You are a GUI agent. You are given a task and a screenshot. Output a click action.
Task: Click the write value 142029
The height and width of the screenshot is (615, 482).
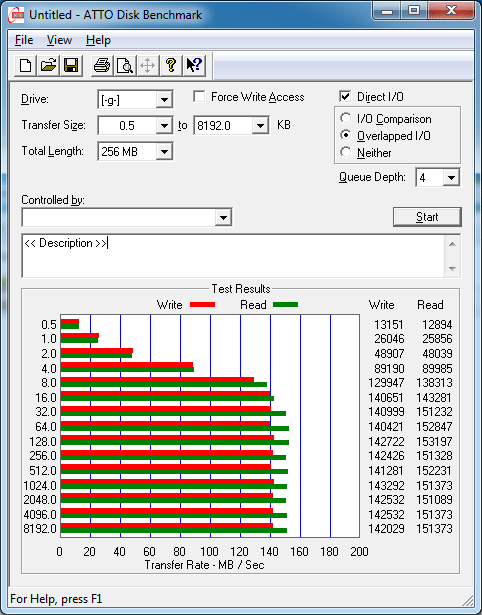[x=386, y=529]
